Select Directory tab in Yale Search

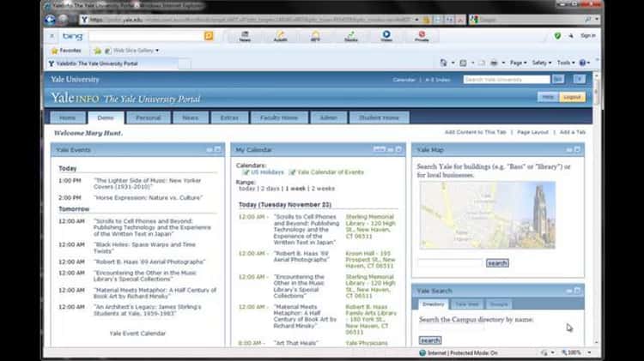tap(434, 304)
